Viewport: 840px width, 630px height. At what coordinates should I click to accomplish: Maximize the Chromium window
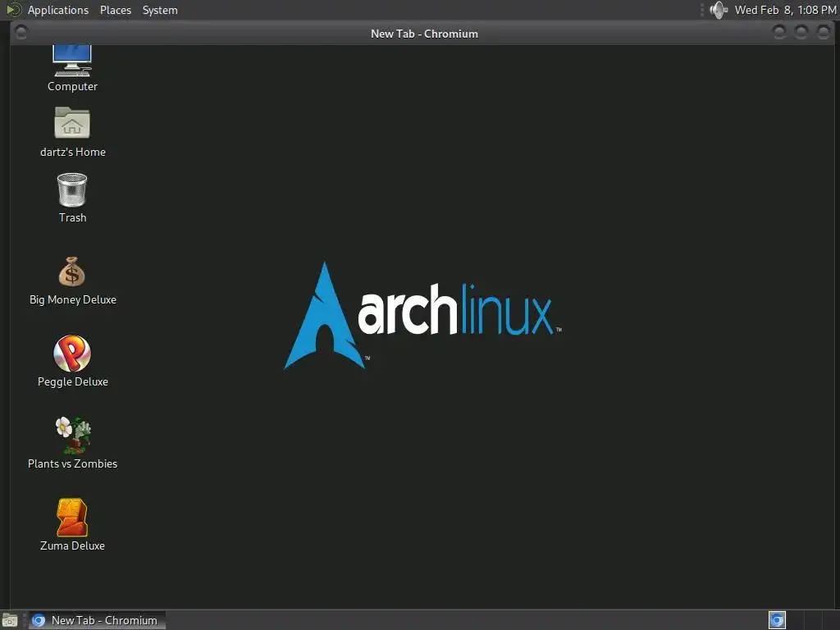click(x=801, y=33)
